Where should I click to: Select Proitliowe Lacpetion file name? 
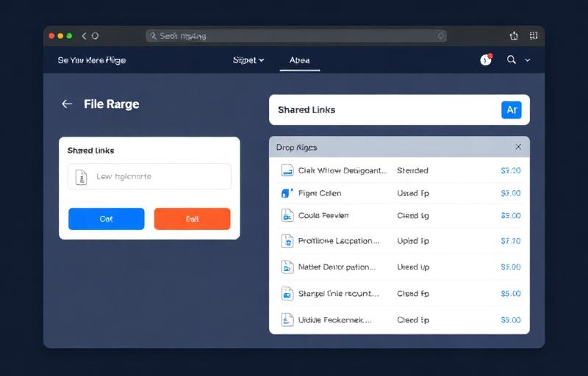tap(339, 241)
